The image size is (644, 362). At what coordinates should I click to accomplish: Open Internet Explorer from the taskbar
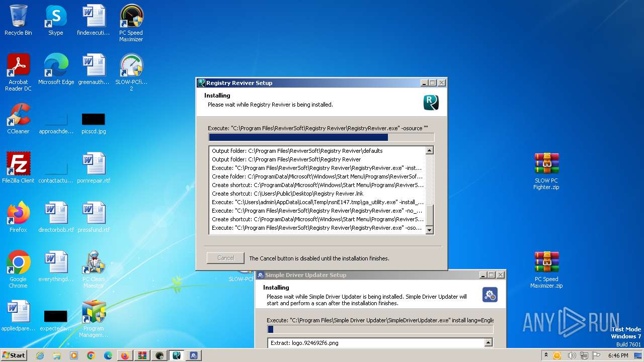point(40,355)
